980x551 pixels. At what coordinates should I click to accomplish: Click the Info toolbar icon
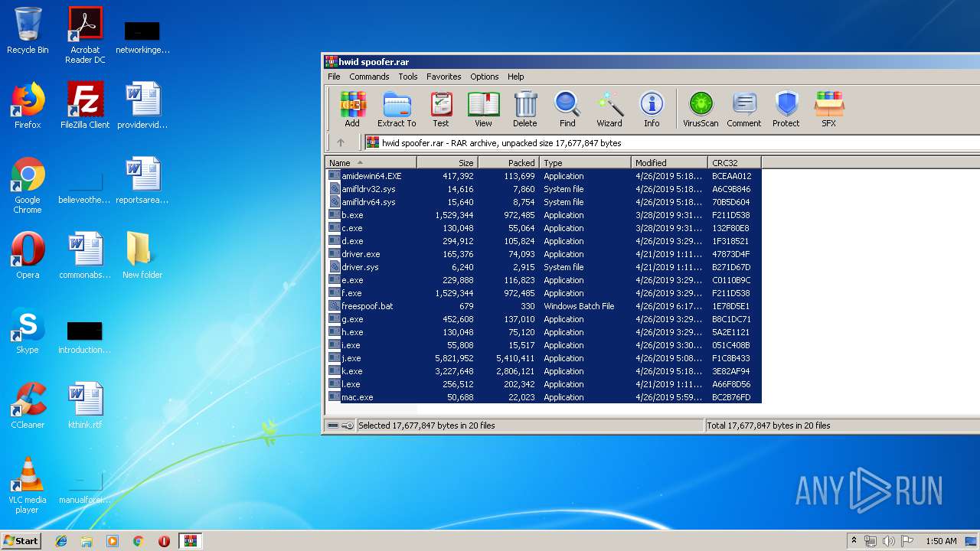coord(652,109)
